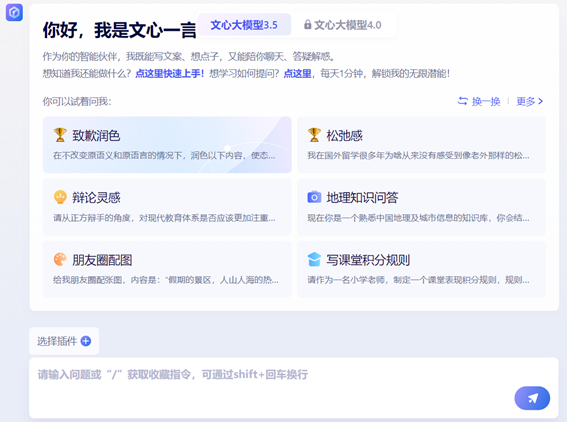Click the camera icon for 地理知识问答
The width and height of the screenshot is (567, 422).
click(x=314, y=197)
